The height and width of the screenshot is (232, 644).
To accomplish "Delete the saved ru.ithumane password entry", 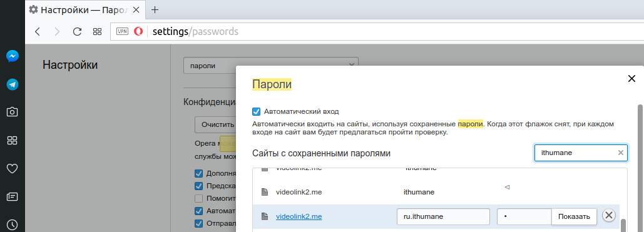I will [x=609, y=215].
